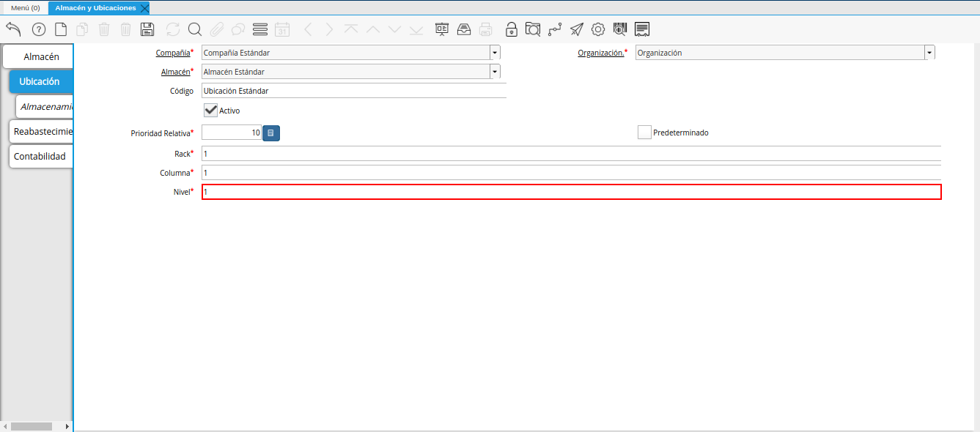
Task: Go to the first record with the barred up arrow
Action: coord(351,29)
